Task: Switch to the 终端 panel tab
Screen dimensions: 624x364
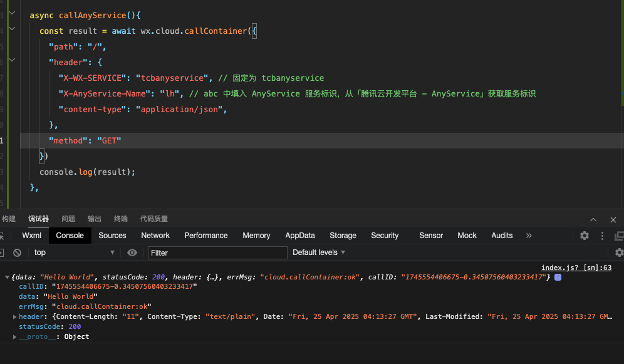Action: [120, 219]
